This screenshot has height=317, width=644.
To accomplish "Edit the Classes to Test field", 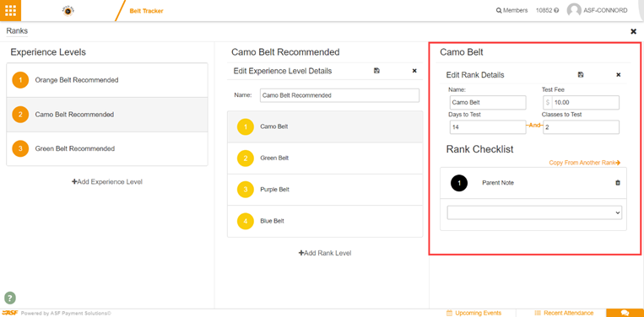I will click(581, 127).
